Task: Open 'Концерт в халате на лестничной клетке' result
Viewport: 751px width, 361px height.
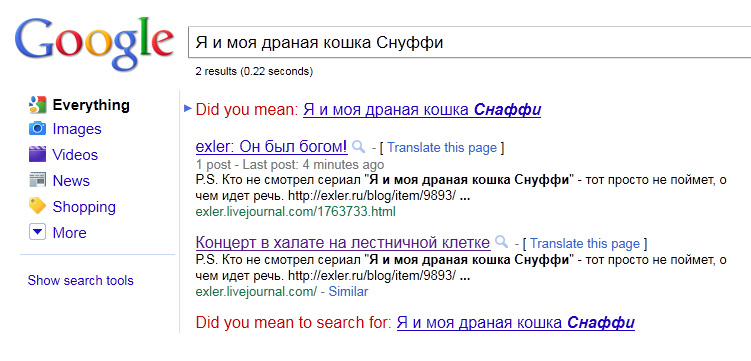Action: [x=343, y=243]
